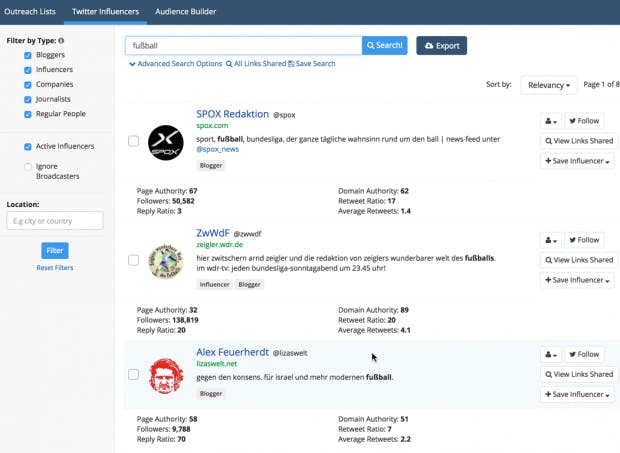620x453 pixels.
Task: Click the Alex Feuerherdt avatar image
Action: pos(166,376)
